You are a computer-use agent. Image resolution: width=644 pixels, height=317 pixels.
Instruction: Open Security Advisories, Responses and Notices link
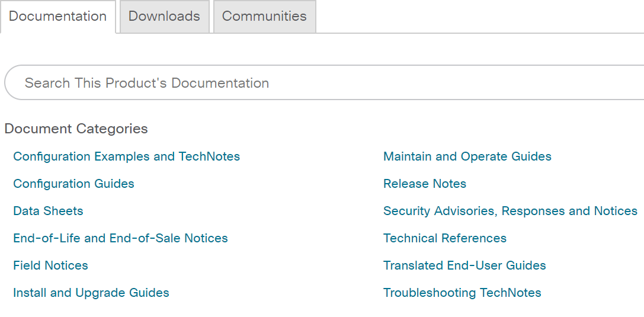click(x=510, y=211)
